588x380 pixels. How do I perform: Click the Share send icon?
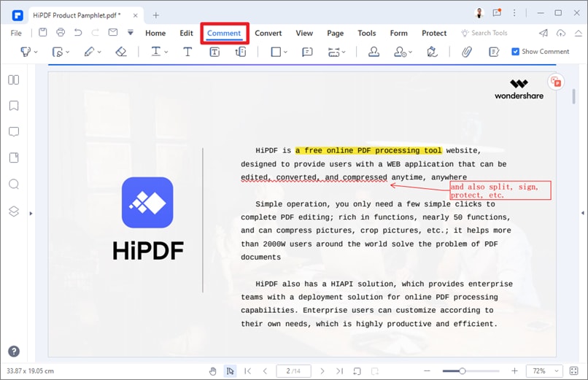[x=543, y=33]
